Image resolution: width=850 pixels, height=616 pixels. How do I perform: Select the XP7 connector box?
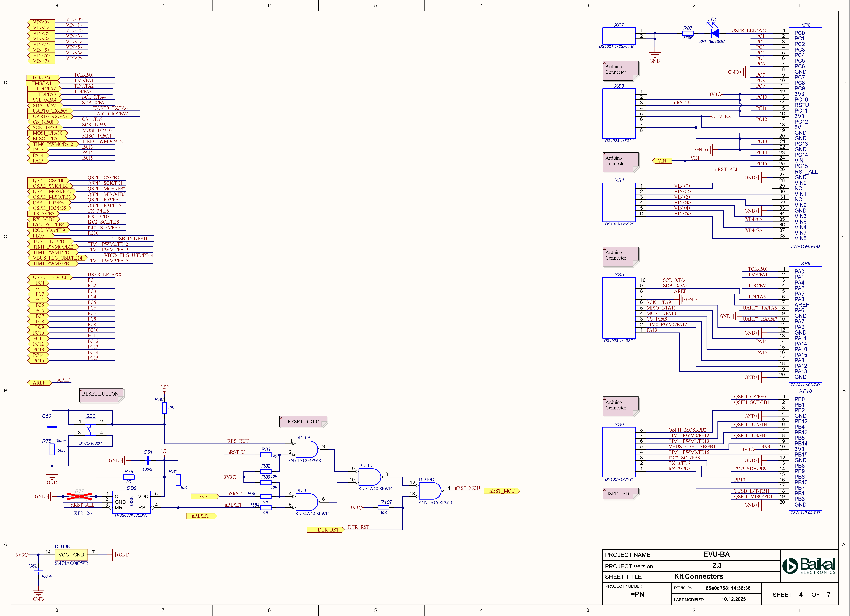pos(619,36)
